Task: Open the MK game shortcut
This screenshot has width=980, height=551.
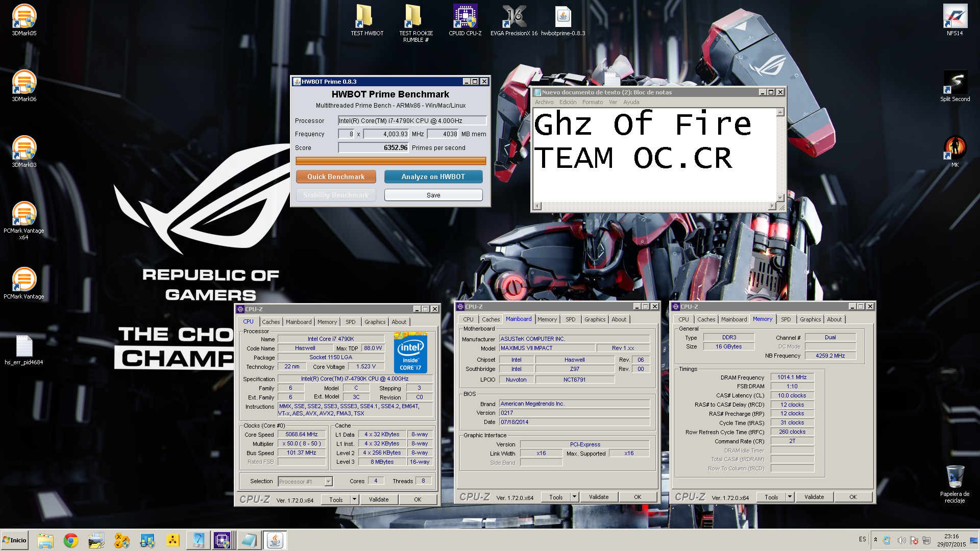Action: (954, 151)
